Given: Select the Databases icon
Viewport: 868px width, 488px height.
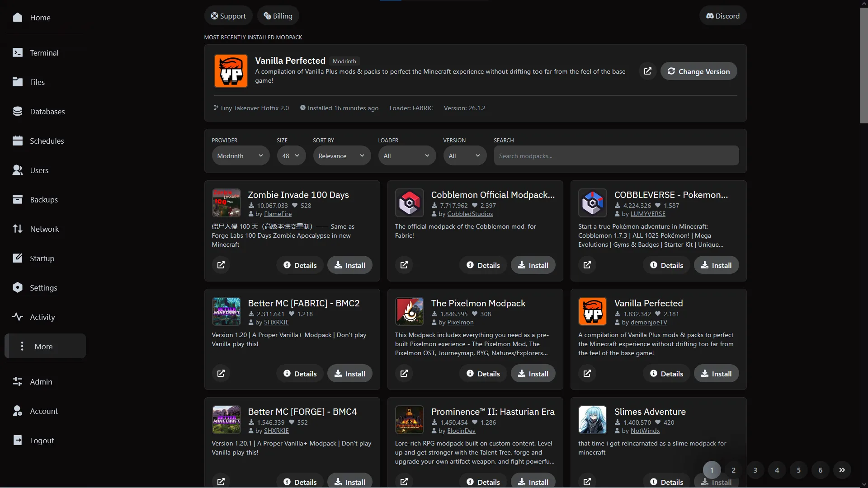Looking at the screenshot, I should 18,111.
